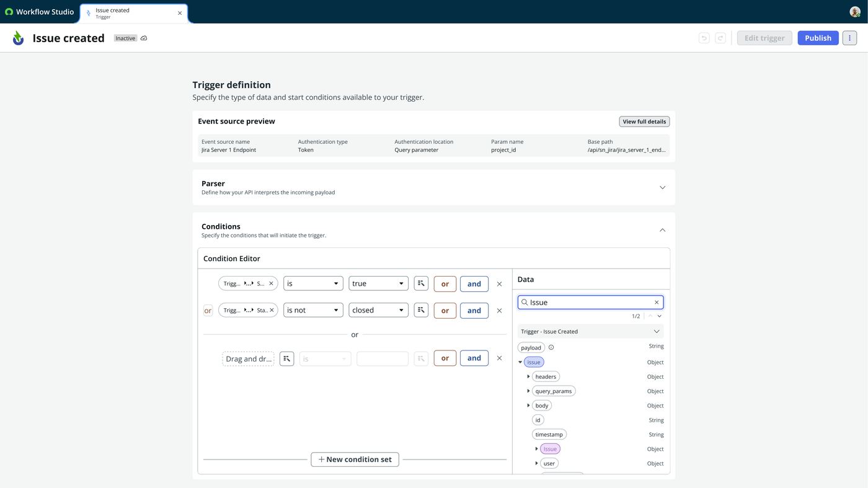868x488 pixels.
Task: Select the user data pill
Action: pos(549,463)
